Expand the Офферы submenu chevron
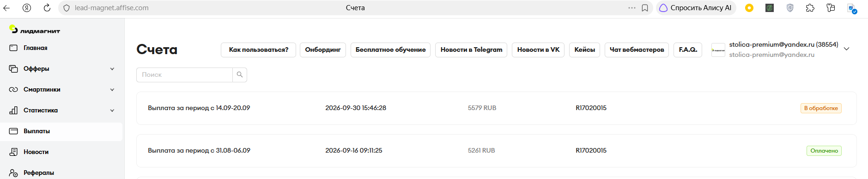 click(x=112, y=69)
